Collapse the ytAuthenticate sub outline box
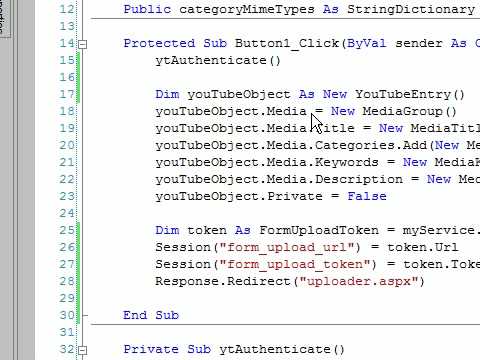Image resolution: width=480 pixels, height=360 pixels. click(83, 350)
